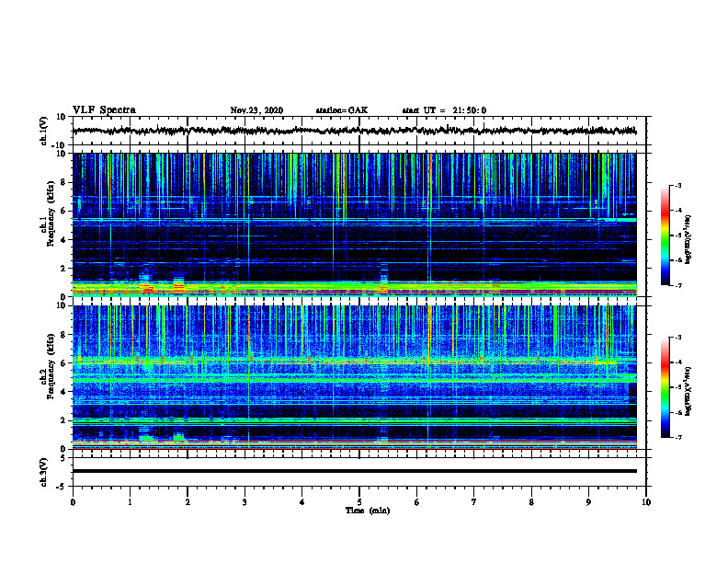Click the ch.1 colorbar log(PSD) unit label
This screenshot has width=728, height=563.
coord(688,240)
